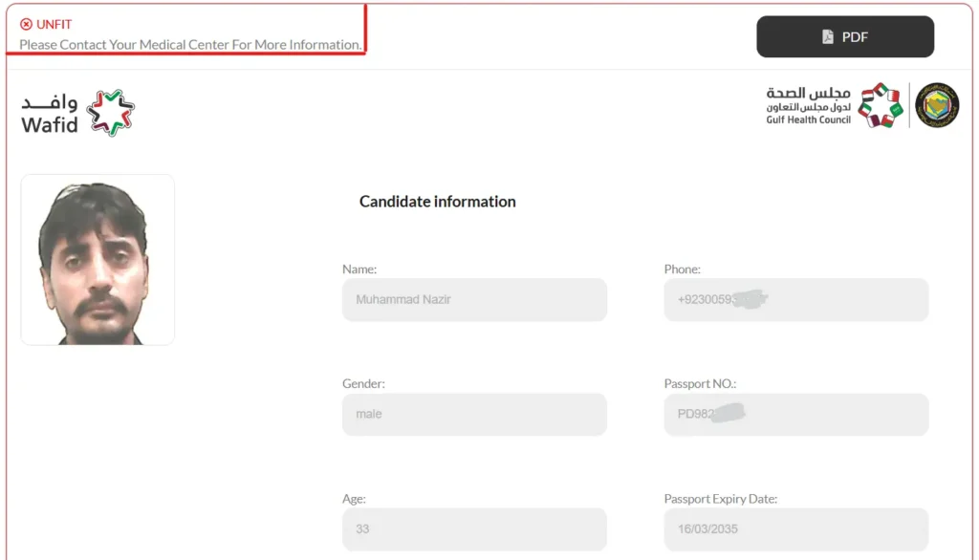
Task: Click the Arabic Gulf Health Council title
Action: tap(808, 94)
